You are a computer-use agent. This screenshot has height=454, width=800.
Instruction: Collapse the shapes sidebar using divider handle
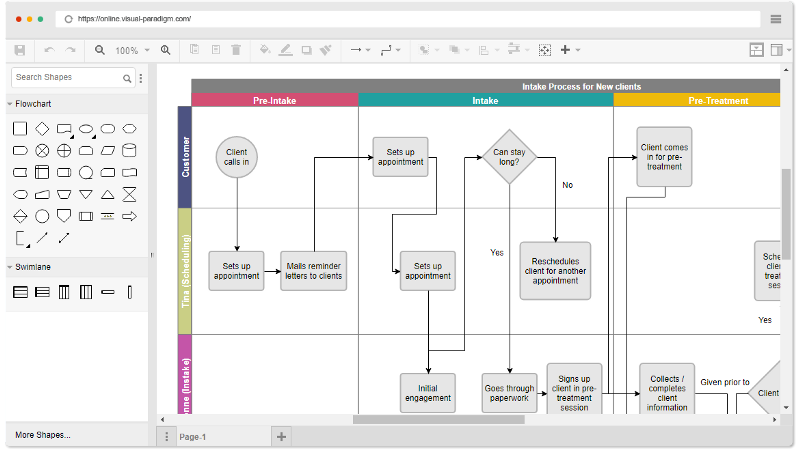(x=152, y=255)
